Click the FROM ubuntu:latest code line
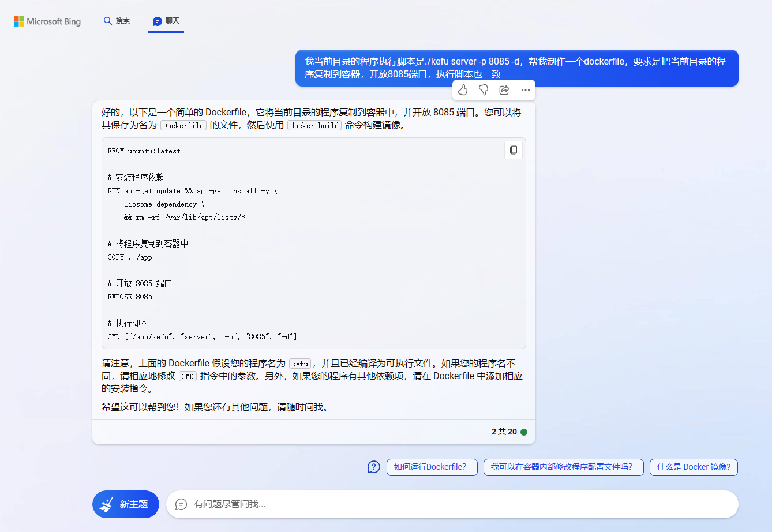The image size is (772, 532). [x=144, y=151]
